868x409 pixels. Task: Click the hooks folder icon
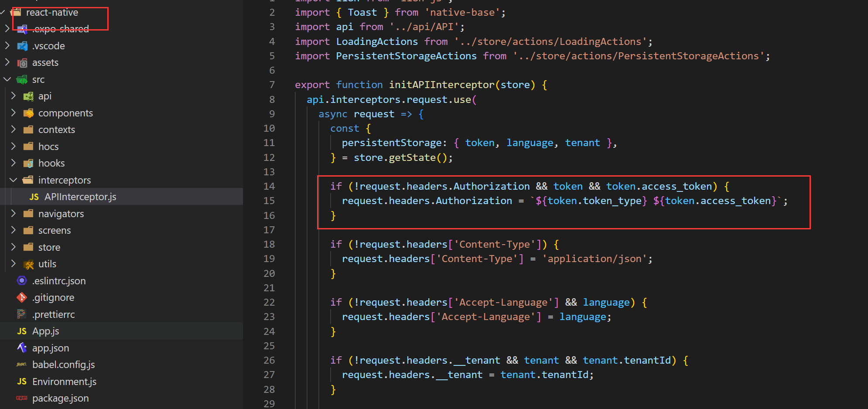pos(28,164)
